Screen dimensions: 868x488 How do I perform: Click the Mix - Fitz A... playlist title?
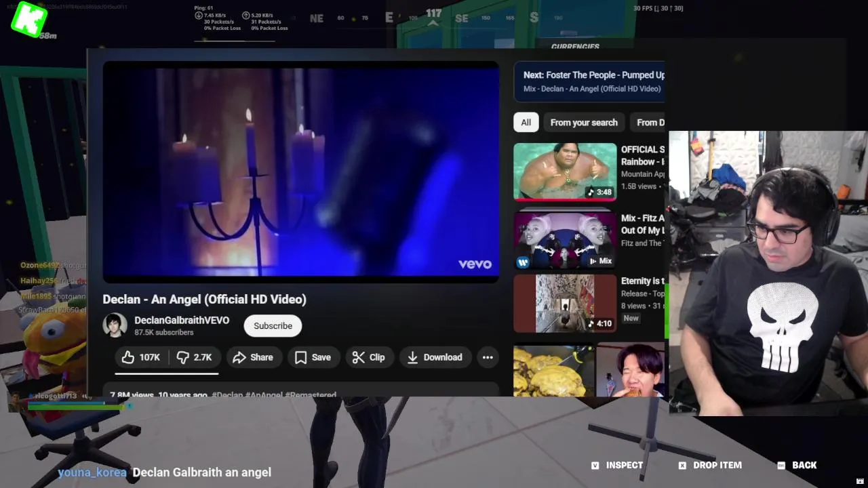coord(643,224)
